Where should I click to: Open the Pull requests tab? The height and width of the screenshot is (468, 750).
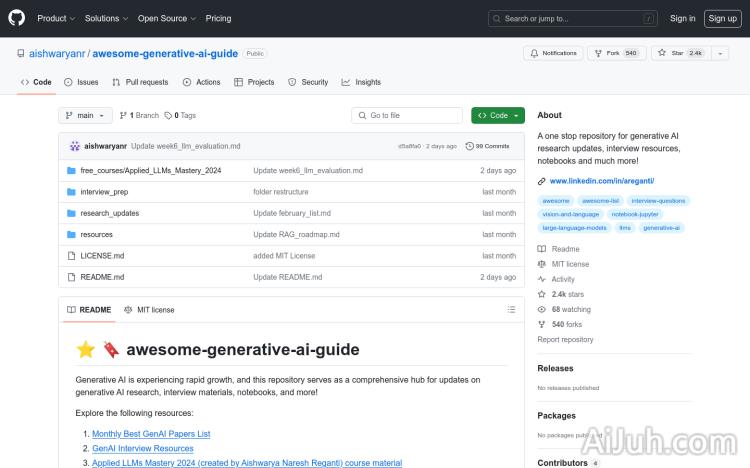pyautogui.click(x=140, y=82)
